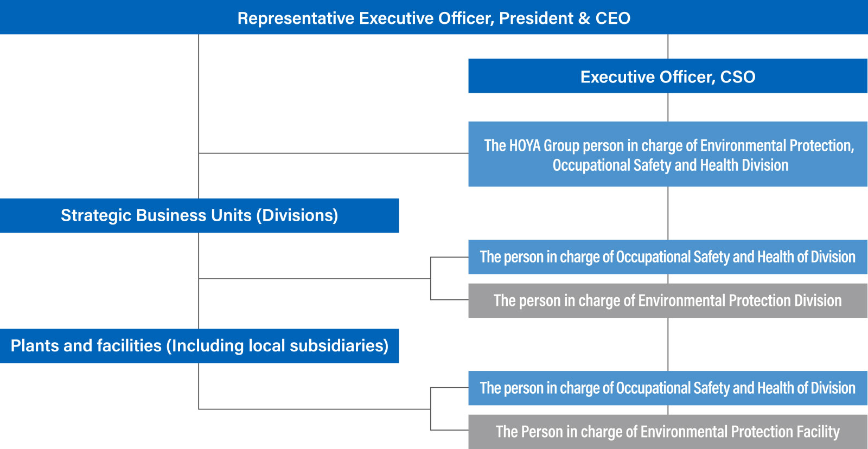The image size is (868, 449).
Task: Click vertical line below the HOYA Group box
Action: click(668, 213)
